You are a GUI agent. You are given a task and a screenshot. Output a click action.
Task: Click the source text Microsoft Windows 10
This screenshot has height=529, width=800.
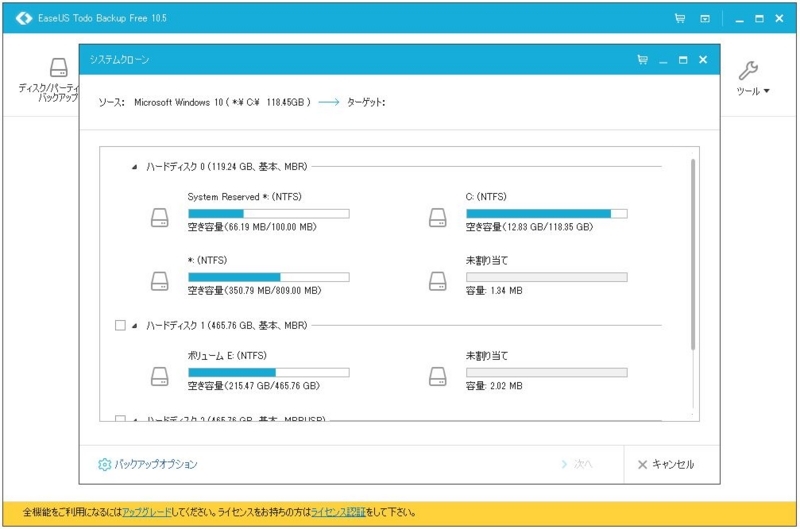[x=222, y=102]
